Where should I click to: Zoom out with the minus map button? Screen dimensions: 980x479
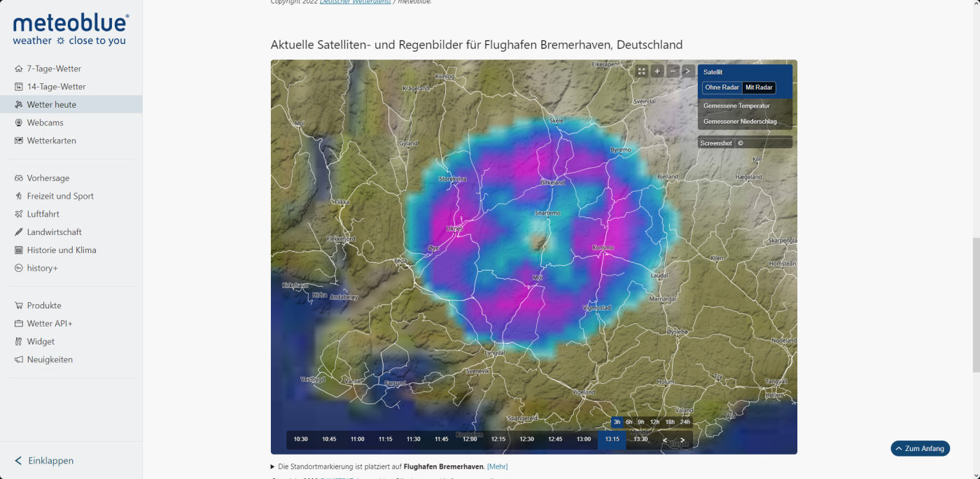coord(673,71)
